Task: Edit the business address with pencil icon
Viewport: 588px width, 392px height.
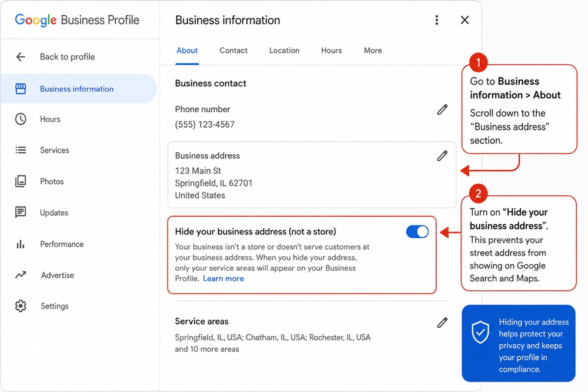Action: [443, 156]
